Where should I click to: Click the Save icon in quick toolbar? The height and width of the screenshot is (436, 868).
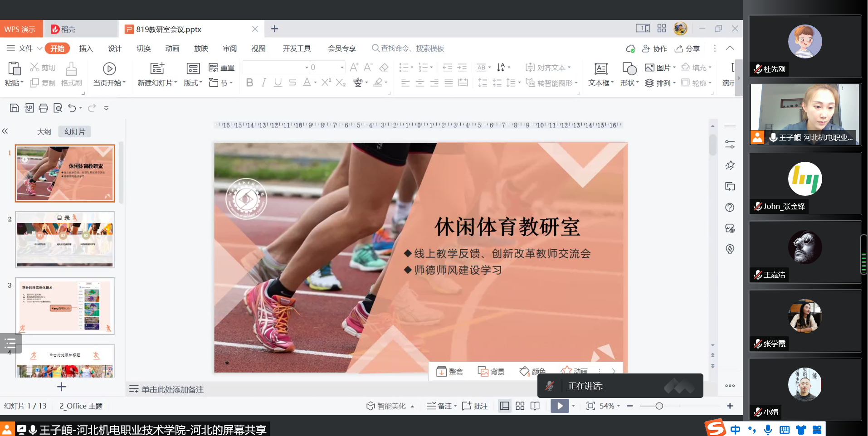(x=14, y=108)
